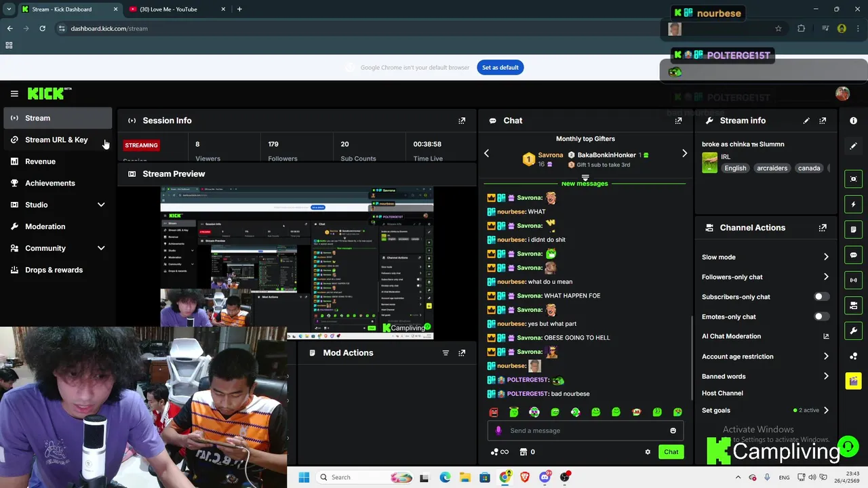Open AI Chat Moderation external link
This screenshot has width=868, height=488.
tap(826, 336)
